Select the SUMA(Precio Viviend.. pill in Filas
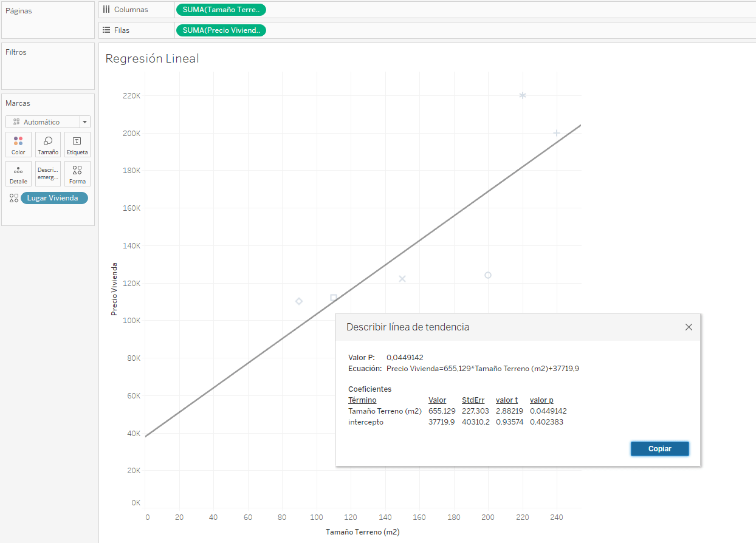 click(221, 30)
